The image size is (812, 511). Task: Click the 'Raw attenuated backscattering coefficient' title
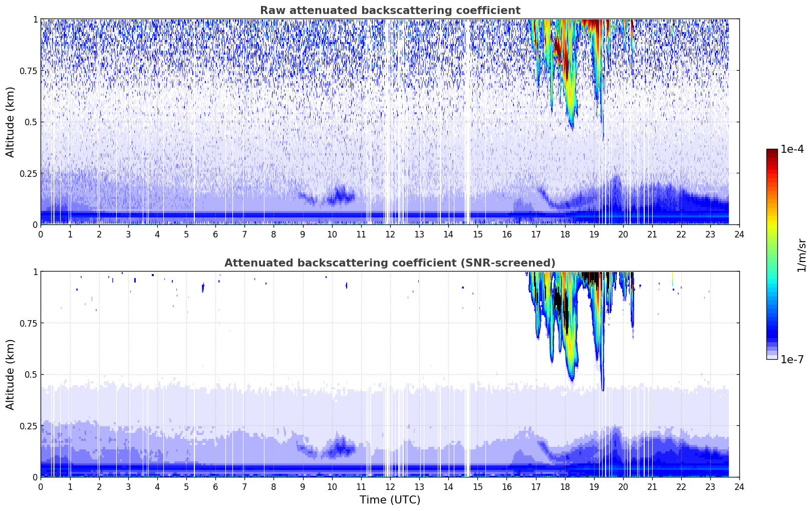(390, 11)
